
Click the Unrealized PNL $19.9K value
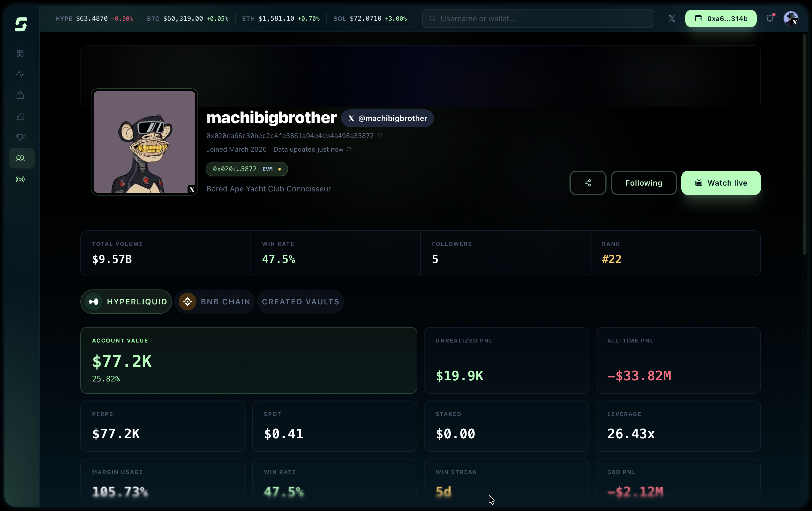click(x=459, y=376)
